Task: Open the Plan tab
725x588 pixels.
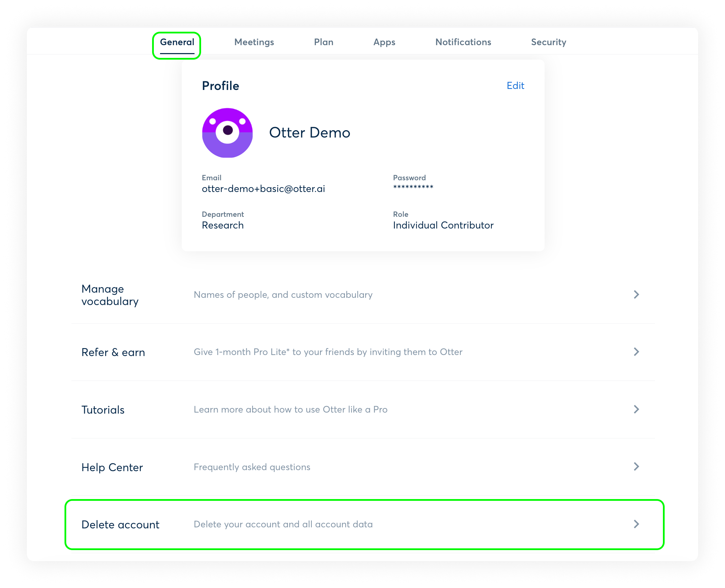Action: (x=324, y=42)
